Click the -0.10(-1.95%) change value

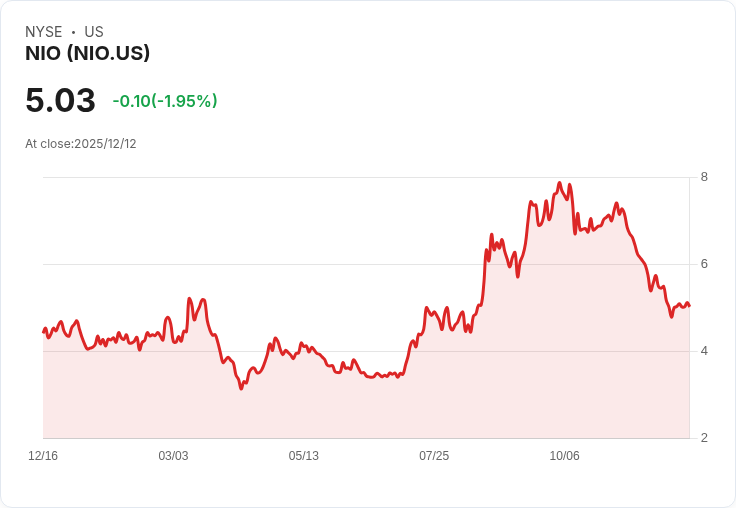(165, 101)
